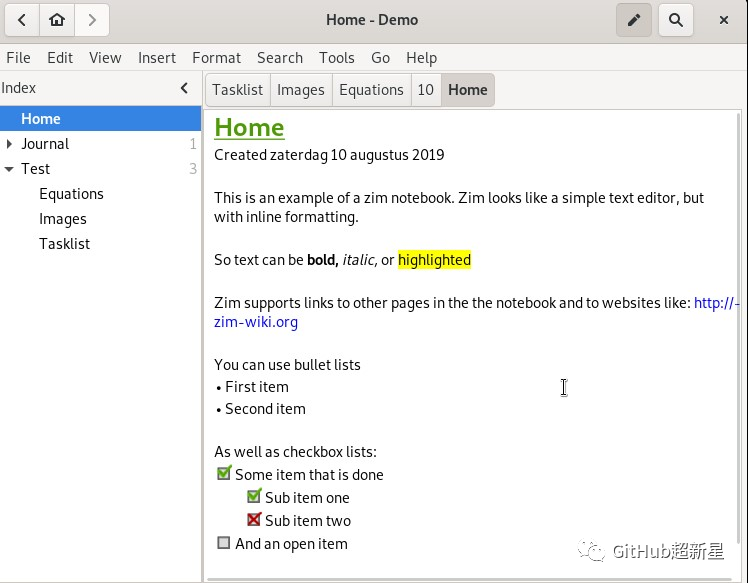Switch to the Images path tab
Viewport: 748px width, 583px height.
pyautogui.click(x=301, y=90)
